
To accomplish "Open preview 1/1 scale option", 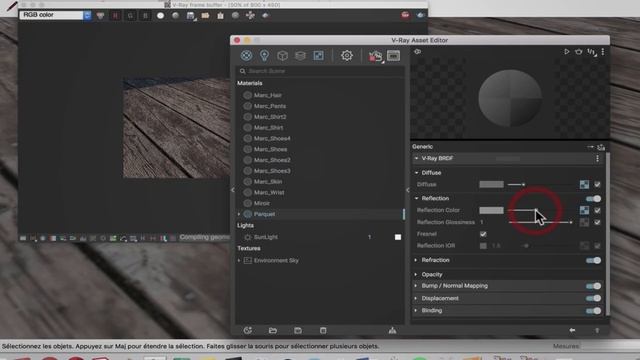I will click(591, 52).
